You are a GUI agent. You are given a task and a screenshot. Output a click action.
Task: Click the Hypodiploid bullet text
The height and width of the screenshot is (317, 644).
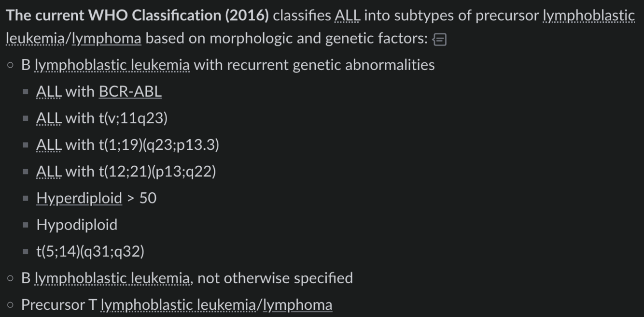click(x=77, y=225)
